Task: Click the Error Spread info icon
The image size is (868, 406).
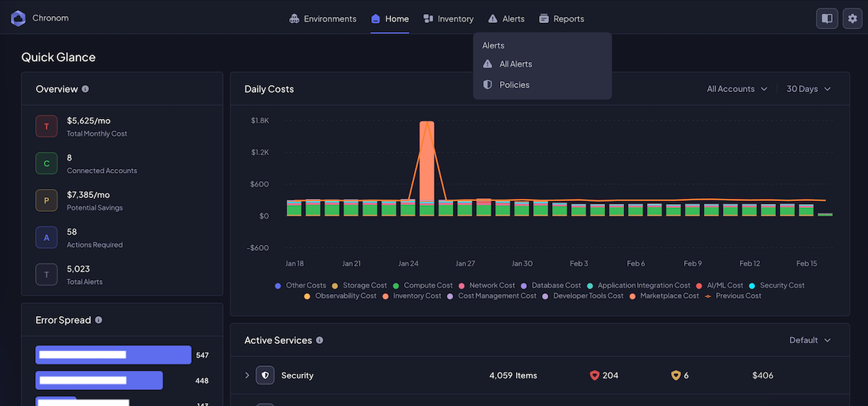Action: [x=98, y=320]
